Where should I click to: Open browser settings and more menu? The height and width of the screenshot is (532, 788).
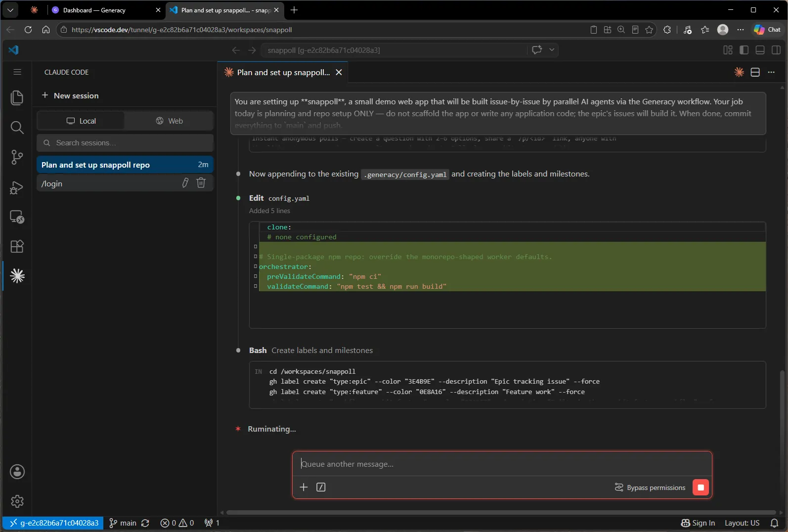click(x=740, y=30)
